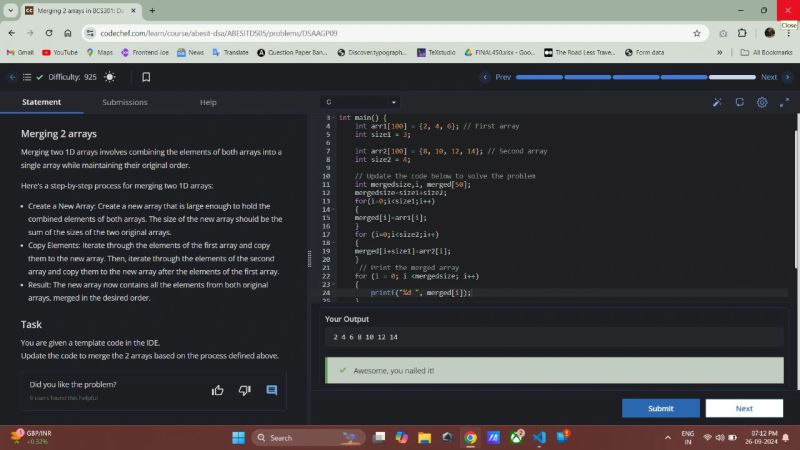800x450 pixels.
Task: Open Task View on the taskbar
Action: pos(379,437)
